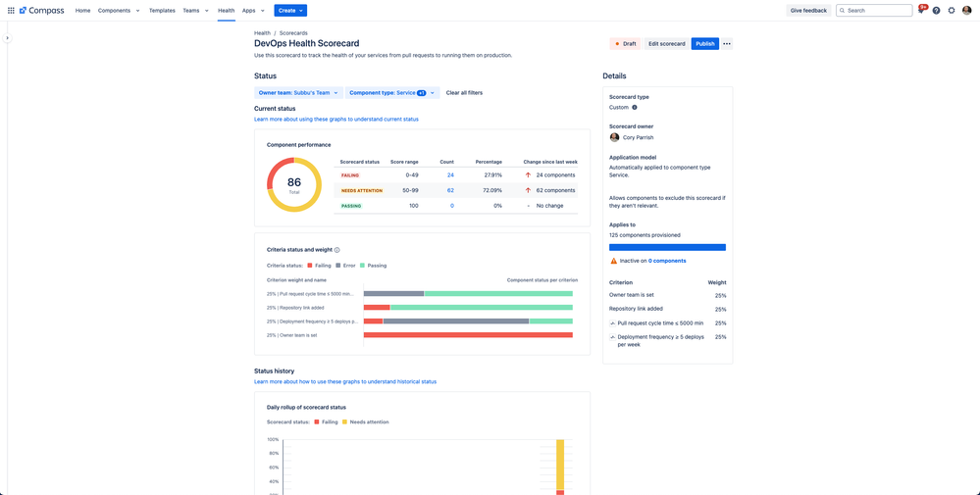Click the Owner team is set bar

468,335
